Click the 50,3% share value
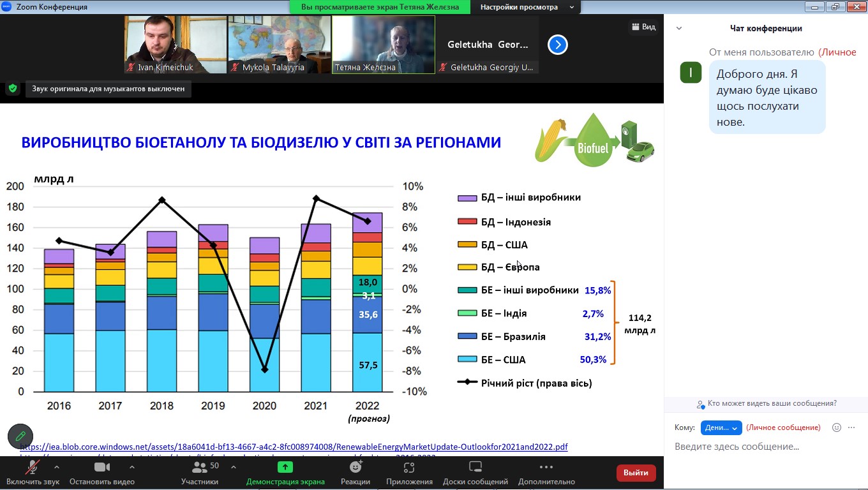Screen dimensions: 868x490 coord(594,360)
